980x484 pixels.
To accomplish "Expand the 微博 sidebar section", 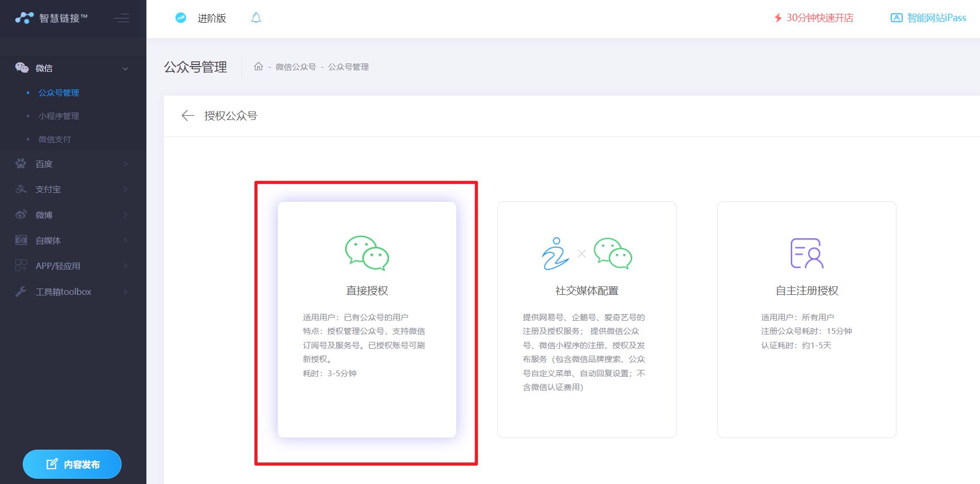I will 125,215.
